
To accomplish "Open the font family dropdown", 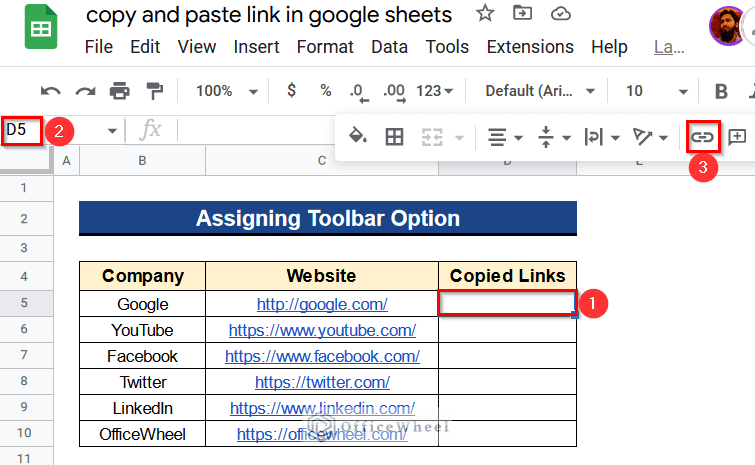I will (540, 91).
